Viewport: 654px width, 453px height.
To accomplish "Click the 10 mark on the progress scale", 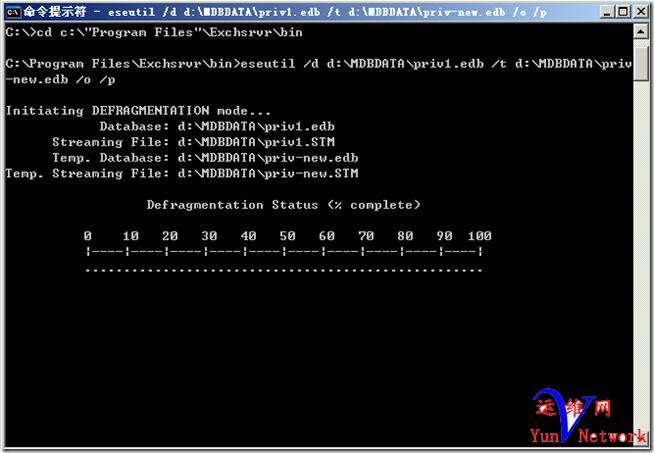I will click(131, 236).
